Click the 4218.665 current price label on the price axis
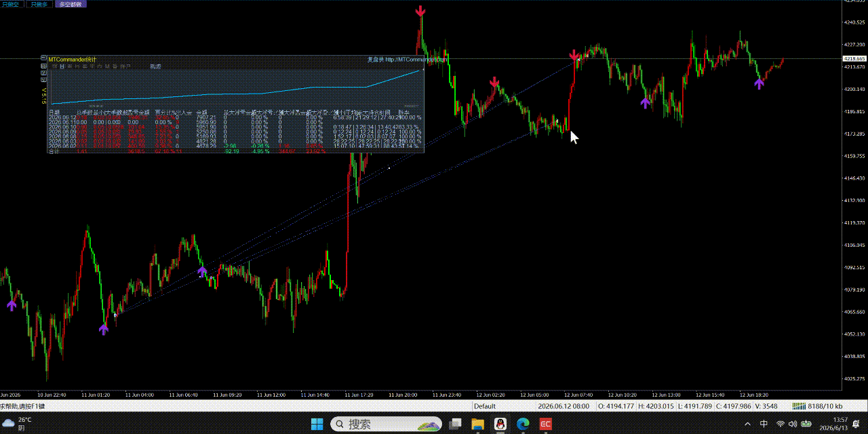The height and width of the screenshot is (434, 868). [854, 59]
